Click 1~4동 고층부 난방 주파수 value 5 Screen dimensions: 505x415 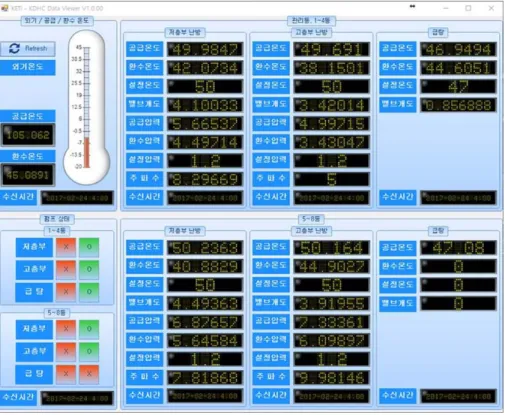click(332, 179)
